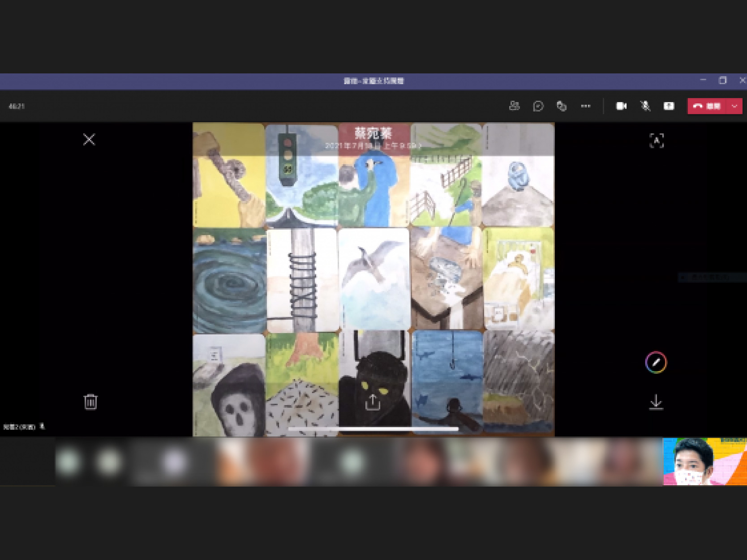Screen dimensions: 747x560
Task: Click the masked presenter video thumbnail
Action: (704, 462)
